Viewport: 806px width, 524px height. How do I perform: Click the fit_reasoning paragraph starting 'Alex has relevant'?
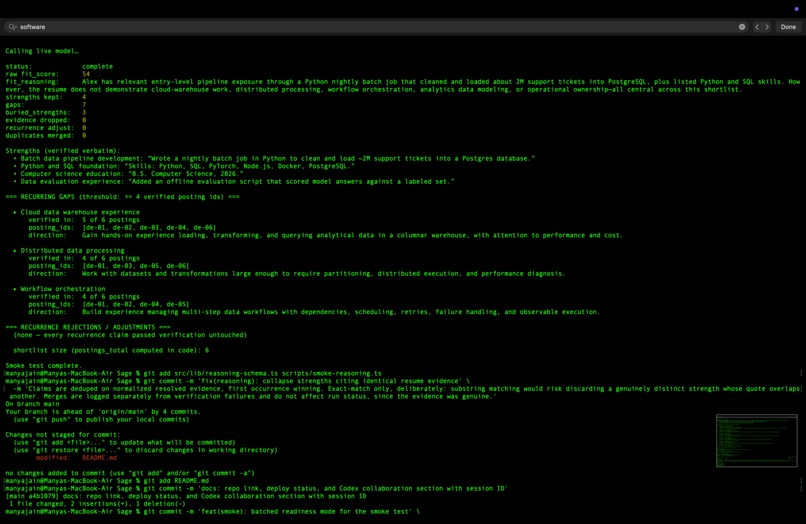(402, 85)
